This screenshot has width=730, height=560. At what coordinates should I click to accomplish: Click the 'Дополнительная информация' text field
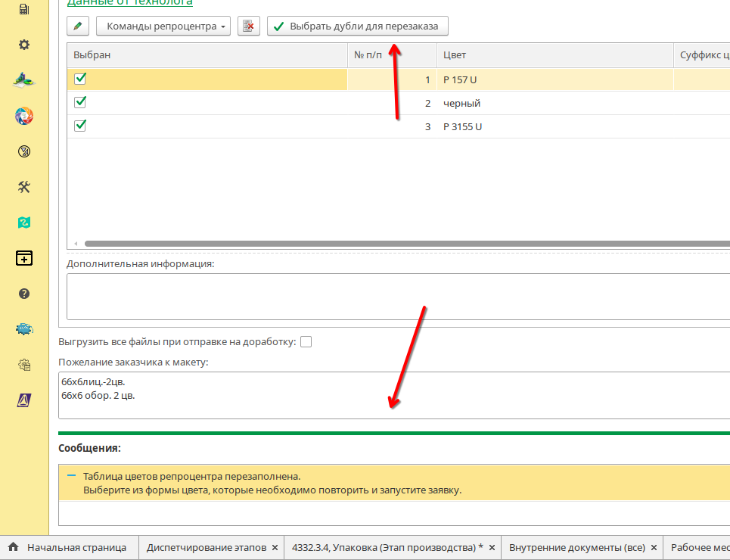tap(397, 297)
